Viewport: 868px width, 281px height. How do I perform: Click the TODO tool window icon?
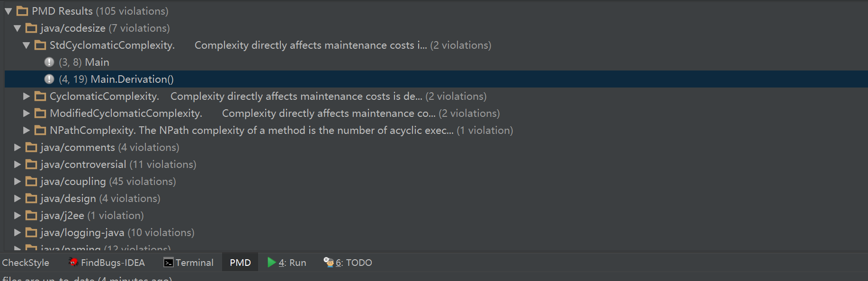pyautogui.click(x=329, y=262)
